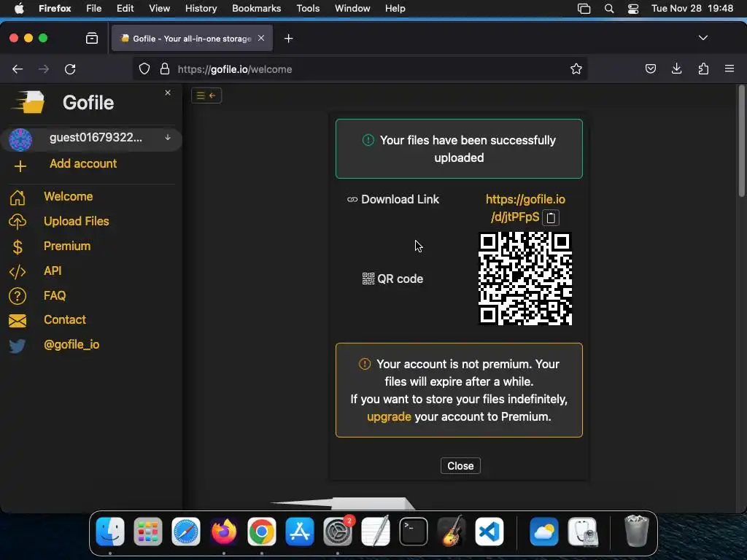Open the Apple menu
The height and width of the screenshot is (560, 747).
click(x=19, y=9)
